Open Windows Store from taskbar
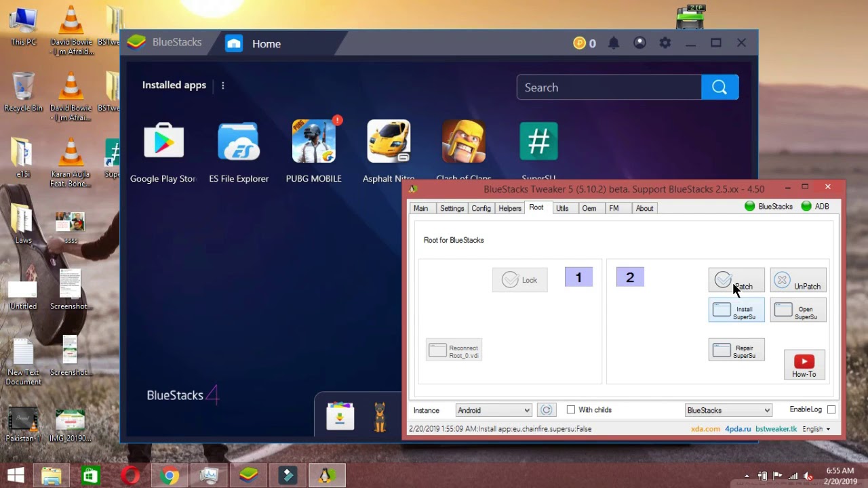 91,475
